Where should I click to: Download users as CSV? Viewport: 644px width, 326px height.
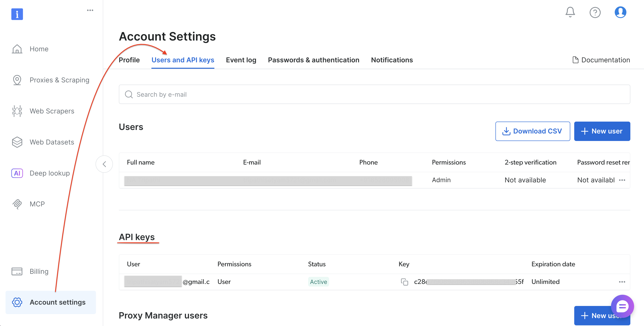(532, 131)
